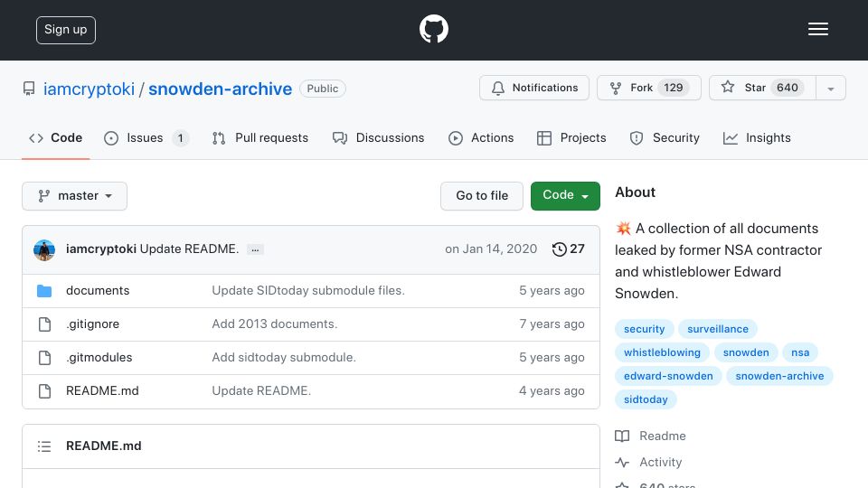Click the documents folder icon
This screenshot has height=488, width=868.
(44, 290)
